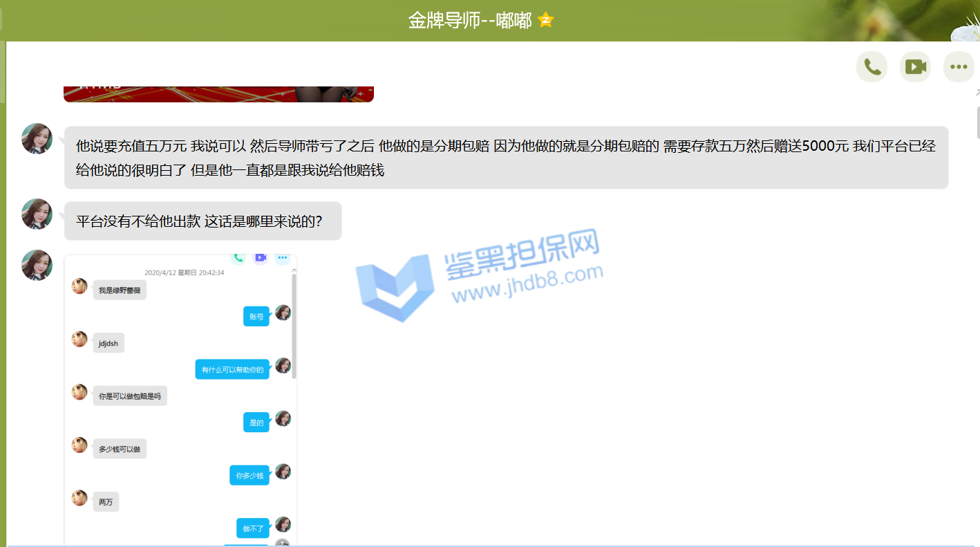The image size is (980, 547).
Task: Click the blue 有什么可以帮助你的 reply bubble
Action: click(232, 369)
